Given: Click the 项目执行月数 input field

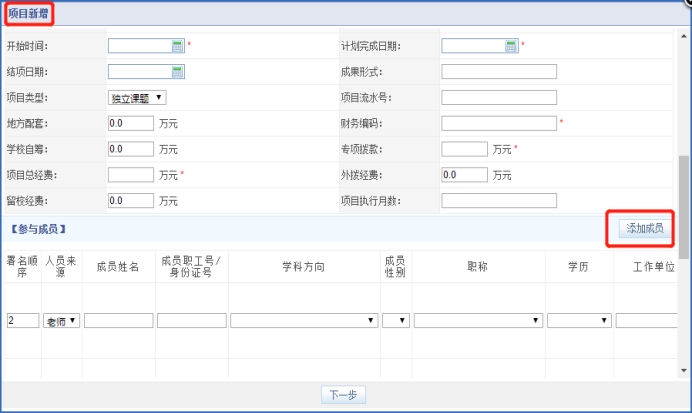Looking at the screenshot, I should pos(498,201).
